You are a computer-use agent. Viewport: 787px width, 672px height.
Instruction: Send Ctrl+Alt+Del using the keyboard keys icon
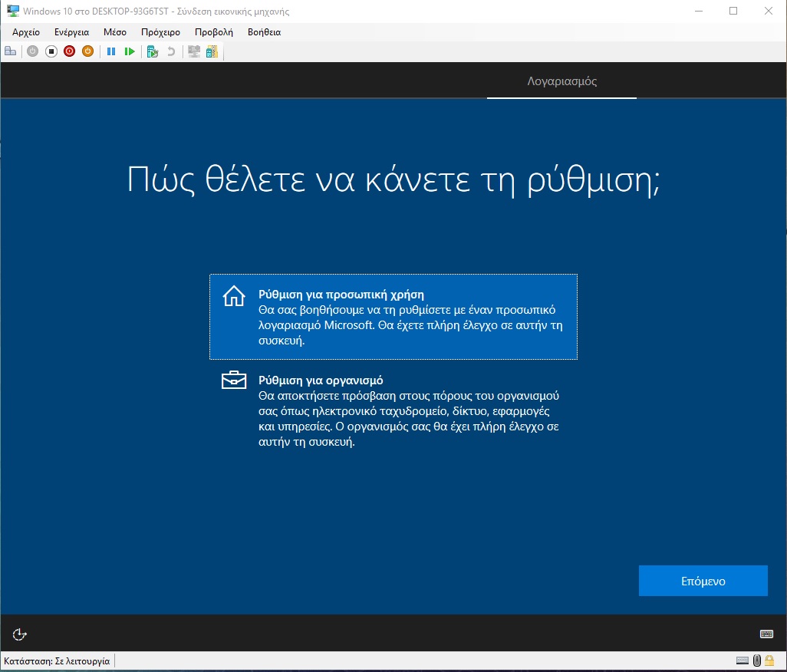click(11, 51)
